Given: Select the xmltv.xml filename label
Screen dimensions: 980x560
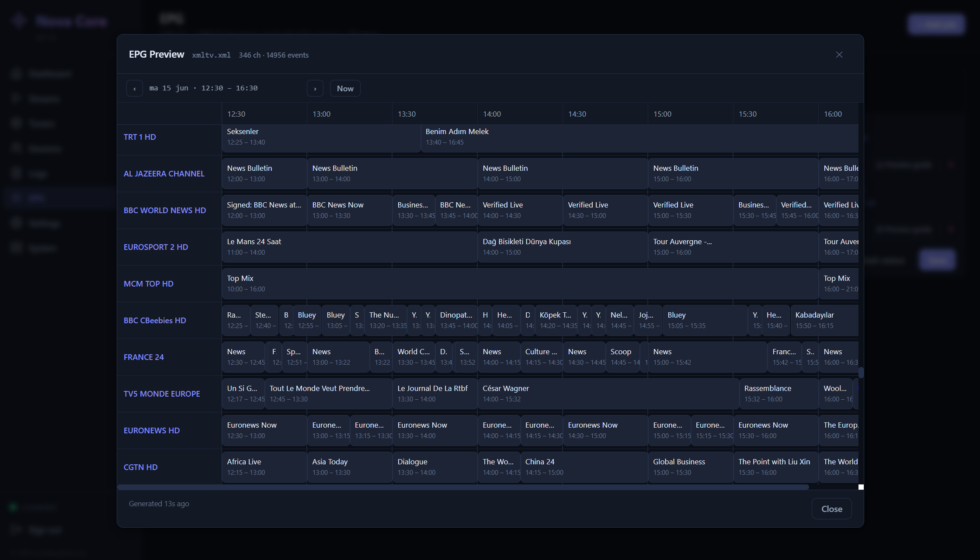Looking at the screenshot, I should coord(211,55).
